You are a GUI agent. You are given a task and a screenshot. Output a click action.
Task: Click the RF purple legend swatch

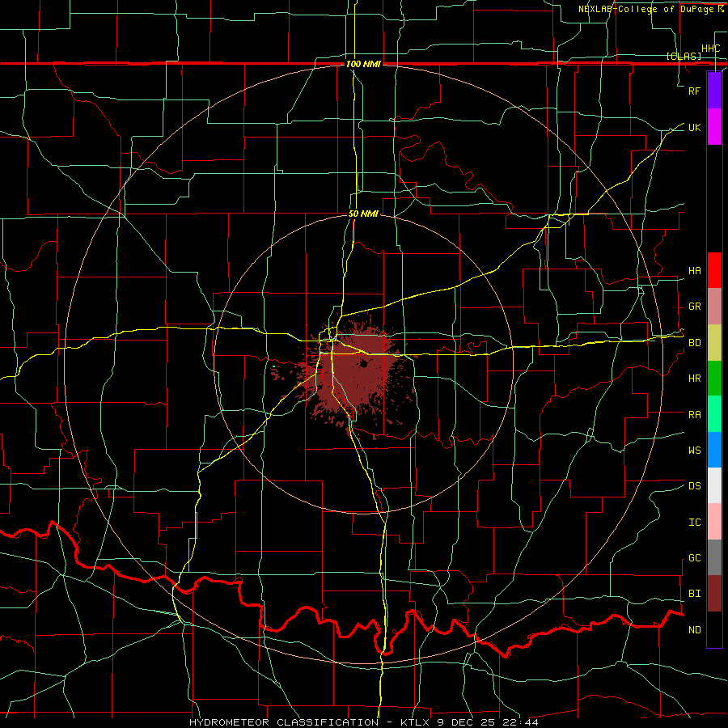714,91
